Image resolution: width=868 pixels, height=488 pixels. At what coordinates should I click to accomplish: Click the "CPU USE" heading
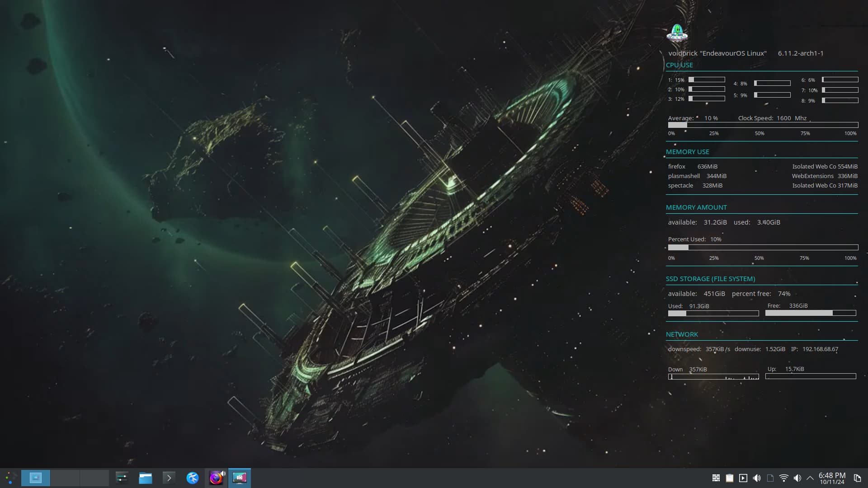pyautogui.click(x=679, y=65)
